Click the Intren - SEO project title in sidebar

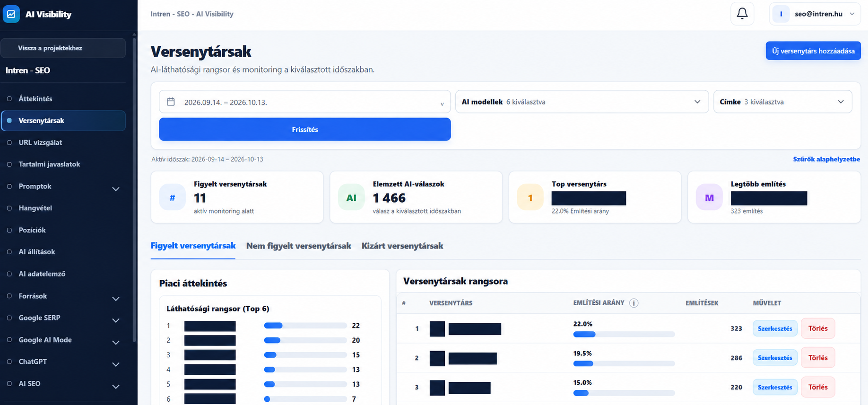tap(28, 70)
